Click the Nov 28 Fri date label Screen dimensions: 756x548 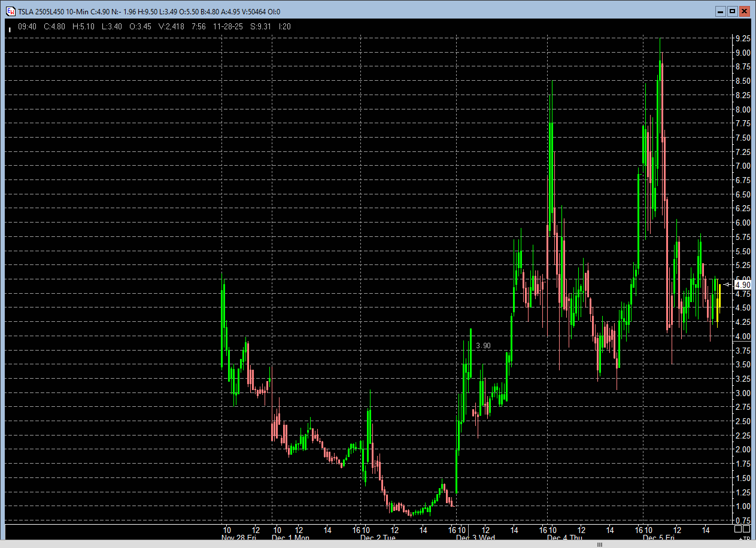tap(240, 538)
